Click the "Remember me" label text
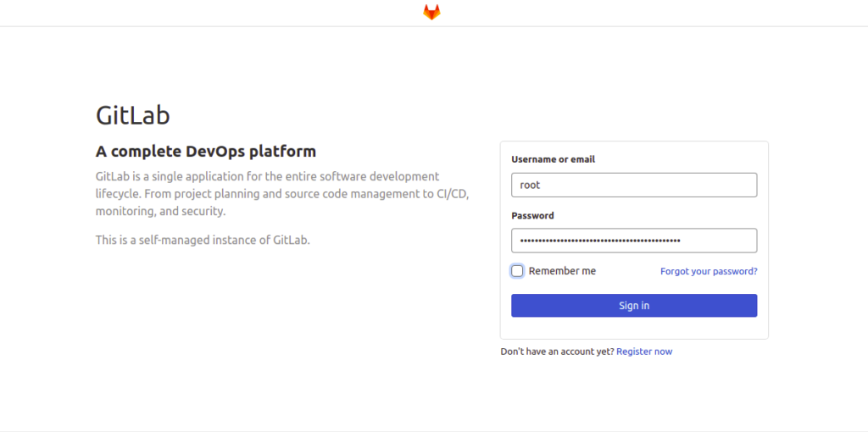The height and width of the screenshot is (432, 868). click(x=563, y=271)
